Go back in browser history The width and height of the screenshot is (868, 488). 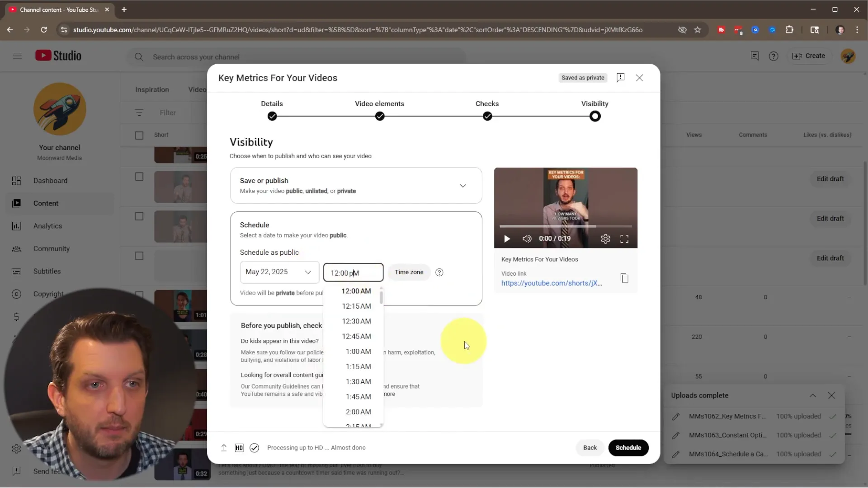10,30
